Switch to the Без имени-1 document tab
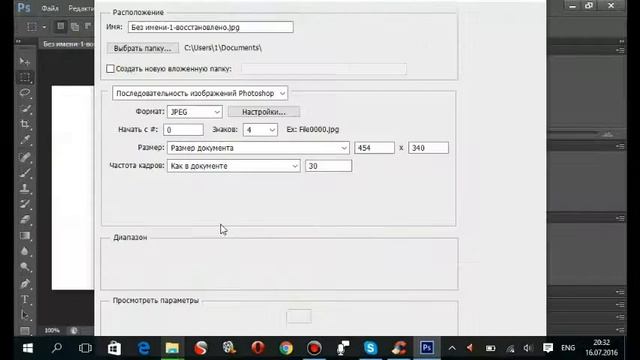The height and width of the screenshot is (360, 640). pos(68,44)
